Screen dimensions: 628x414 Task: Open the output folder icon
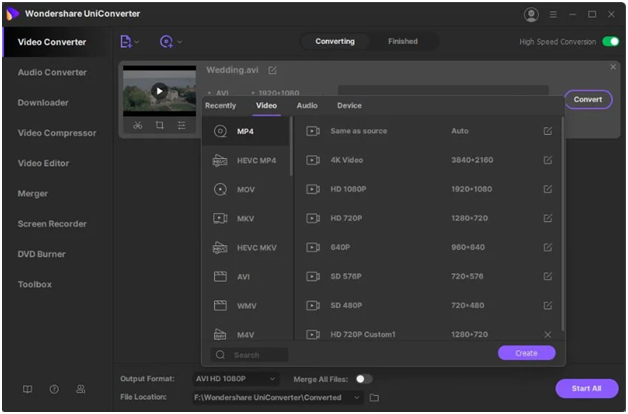[x=375, y=398]
